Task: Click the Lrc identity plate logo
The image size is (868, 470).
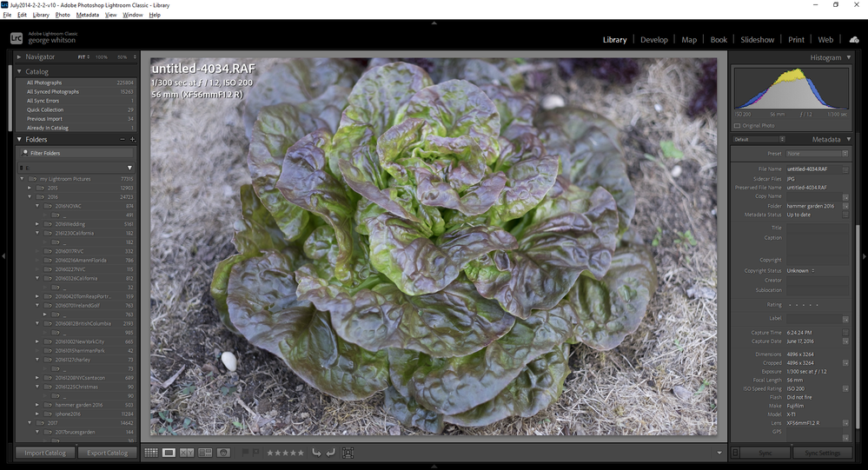Action: pyautogui.click(x=17, y=37)
